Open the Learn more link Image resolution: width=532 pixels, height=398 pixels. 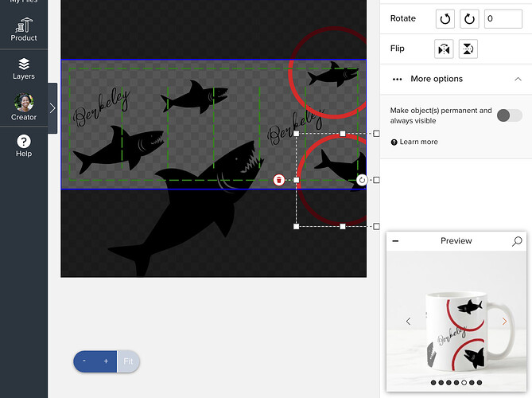414,142
